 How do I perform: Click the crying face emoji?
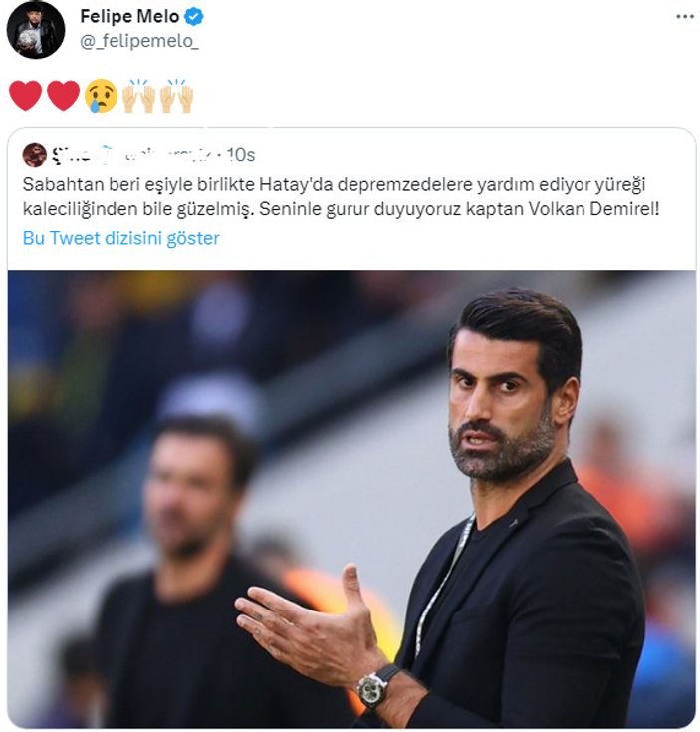101,96
